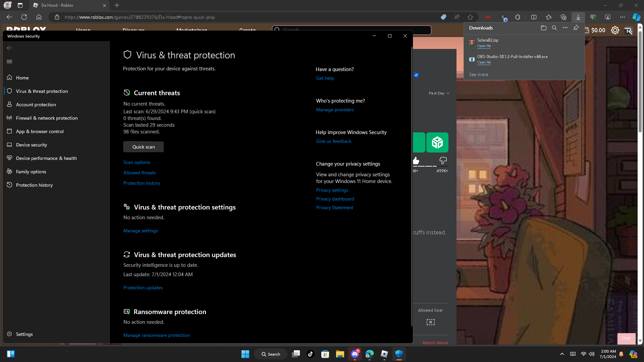Expand the Past Day dropdown
The image size is (644, 362).
coord(439,93)
